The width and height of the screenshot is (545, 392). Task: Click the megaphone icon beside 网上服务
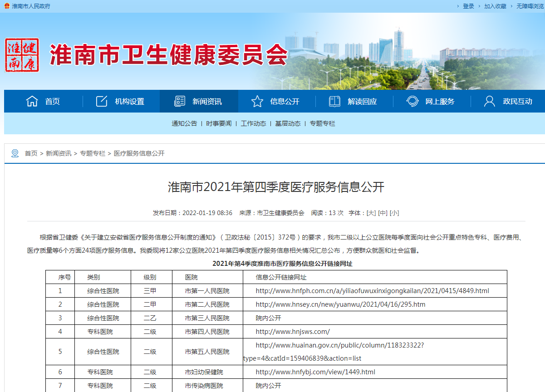(412, 101)
